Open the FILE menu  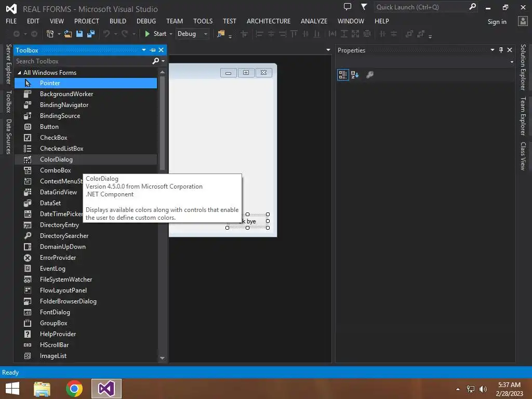pos(11,21)
